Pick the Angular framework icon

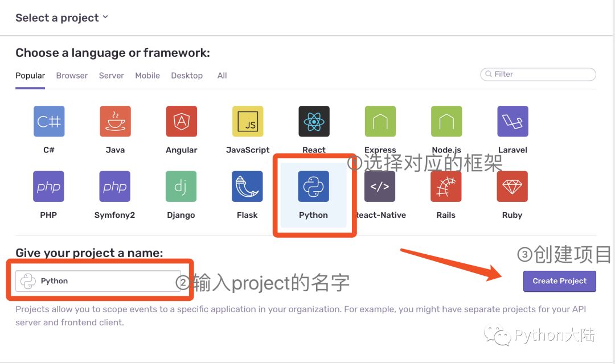[x=181, y=122]
